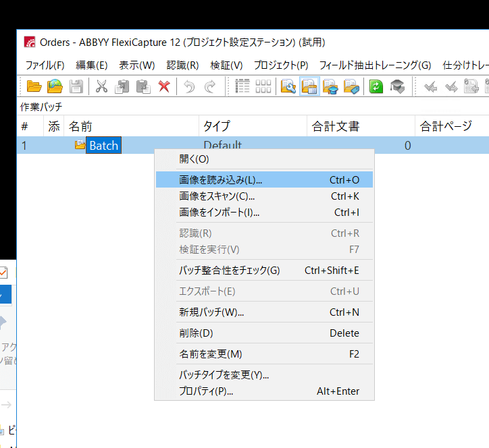Click the document with arrow toolbar icon

471,86
